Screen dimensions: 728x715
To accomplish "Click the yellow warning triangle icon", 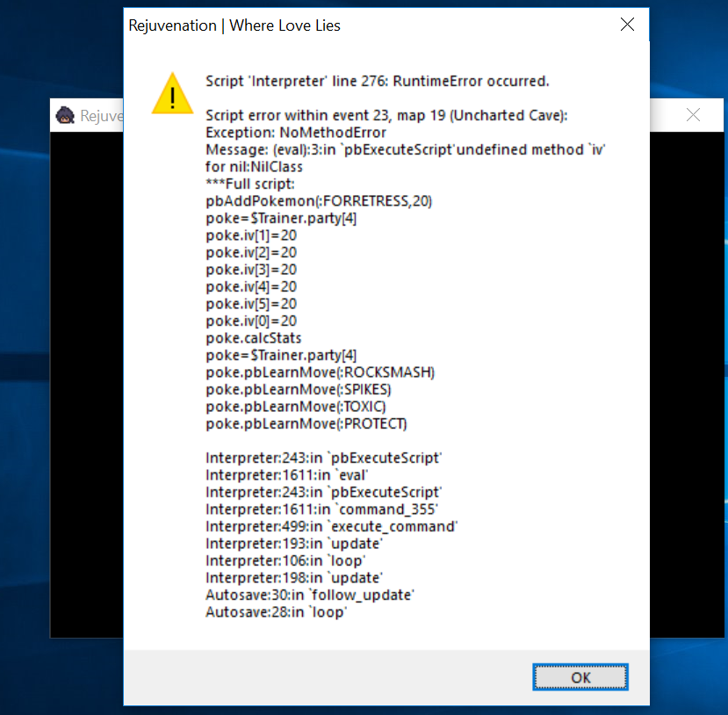I will [x=172, y=94].
